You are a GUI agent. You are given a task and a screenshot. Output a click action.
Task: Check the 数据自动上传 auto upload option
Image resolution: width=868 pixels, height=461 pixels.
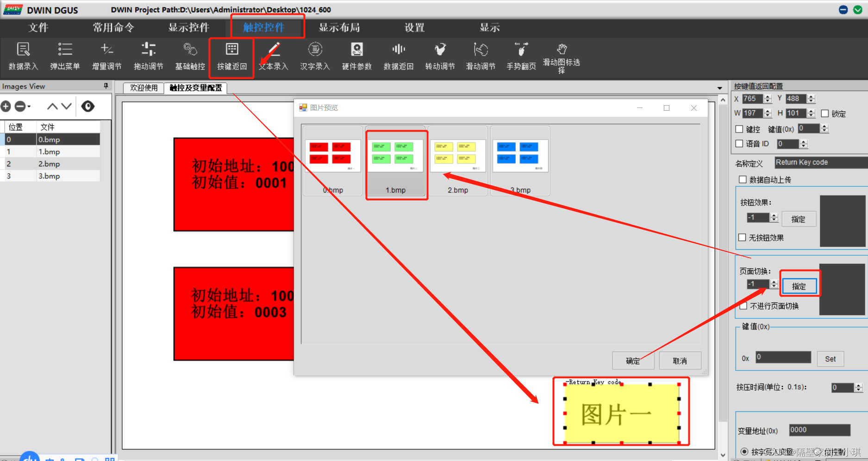tap(743, 179)
